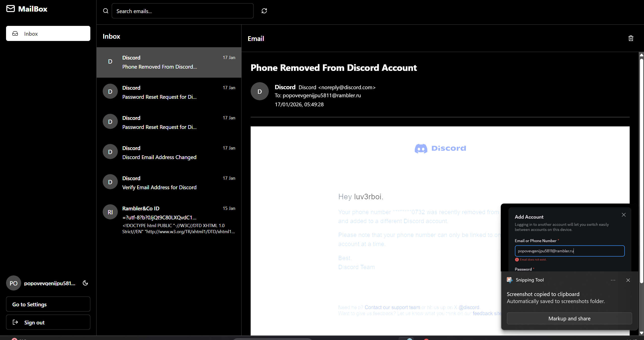
Task: Click the MailBox envelope logo icon
Action: tap(11, 9)
